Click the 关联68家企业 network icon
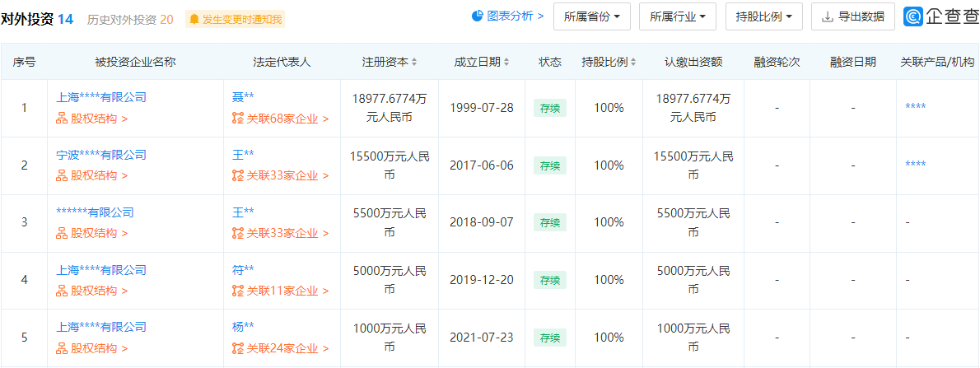The width and height of the screenshot is (980, 368). pyautogui.click(x=238, y=118)
